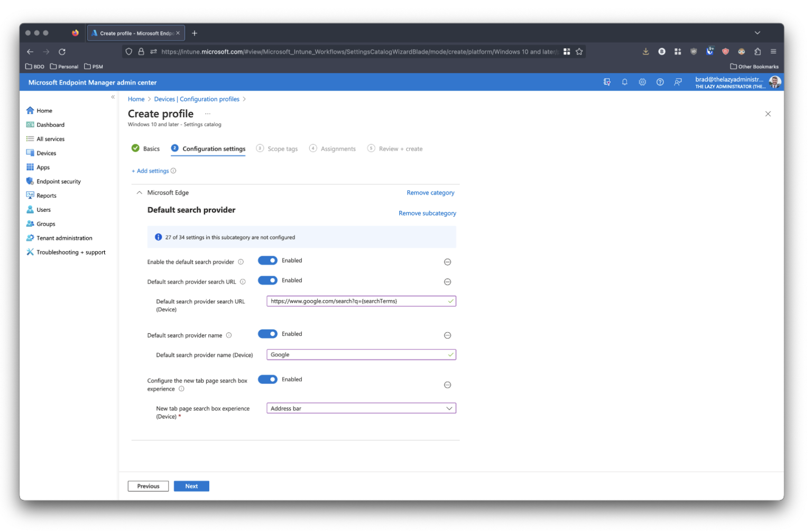Click Remove subcategory link
The image size is (812, 532).
427,214
